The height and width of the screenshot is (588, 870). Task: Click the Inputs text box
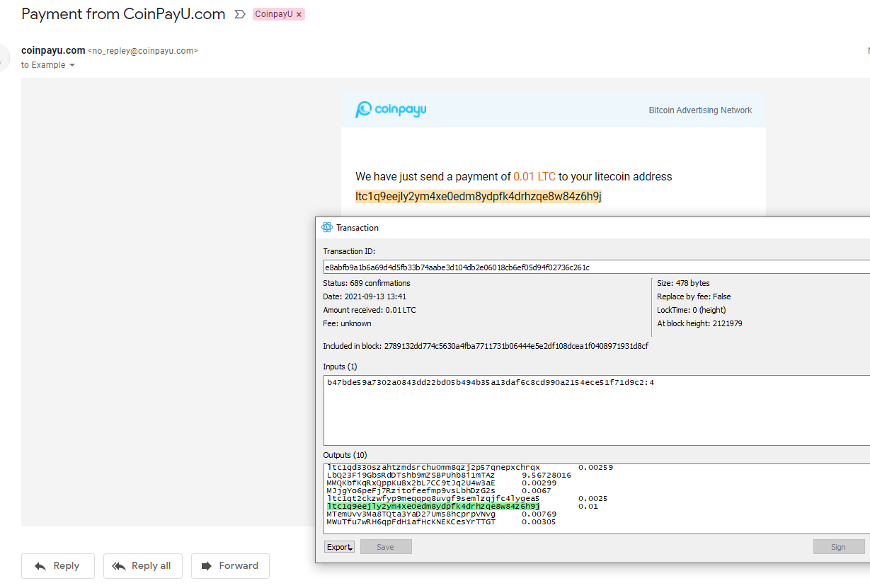[597, 410]
